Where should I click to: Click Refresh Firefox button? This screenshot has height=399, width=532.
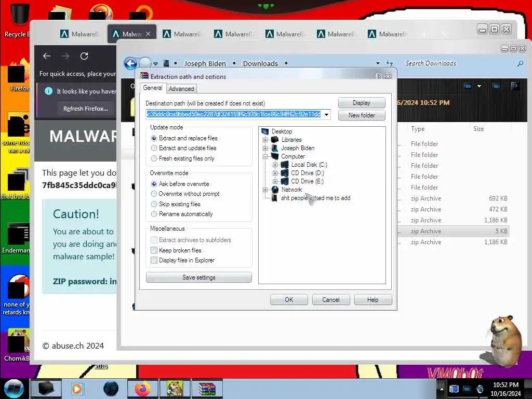click(86, 109)
